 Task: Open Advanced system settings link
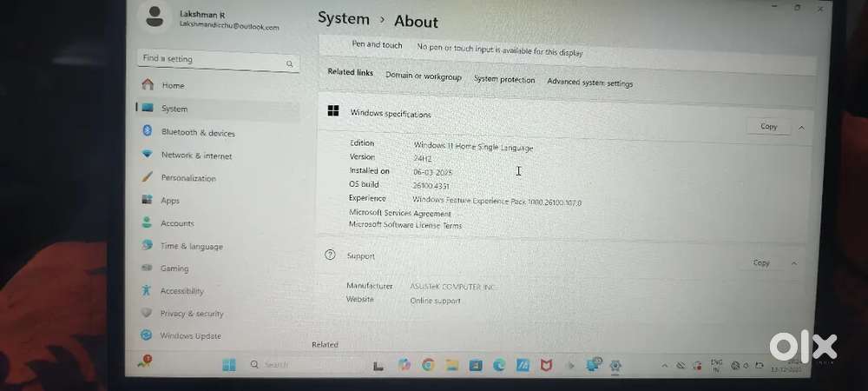(x=589, y=83)
